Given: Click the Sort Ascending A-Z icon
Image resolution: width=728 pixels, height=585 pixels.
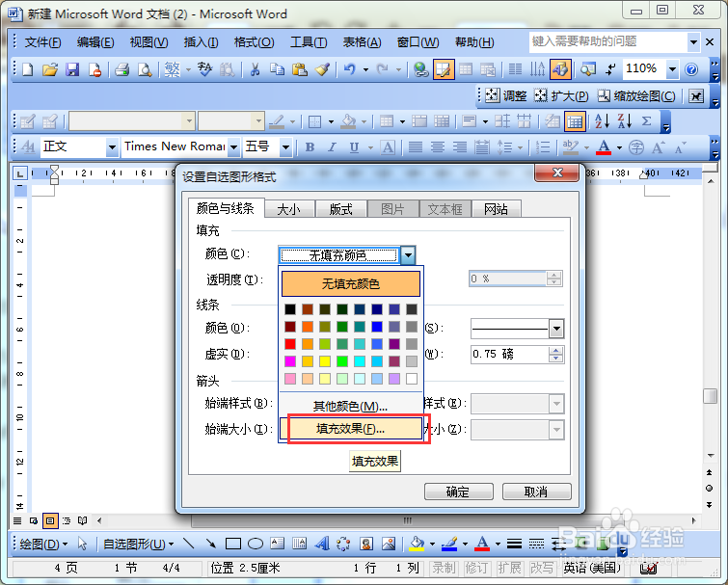Looking at the screenshot, I should coord(603,121).
